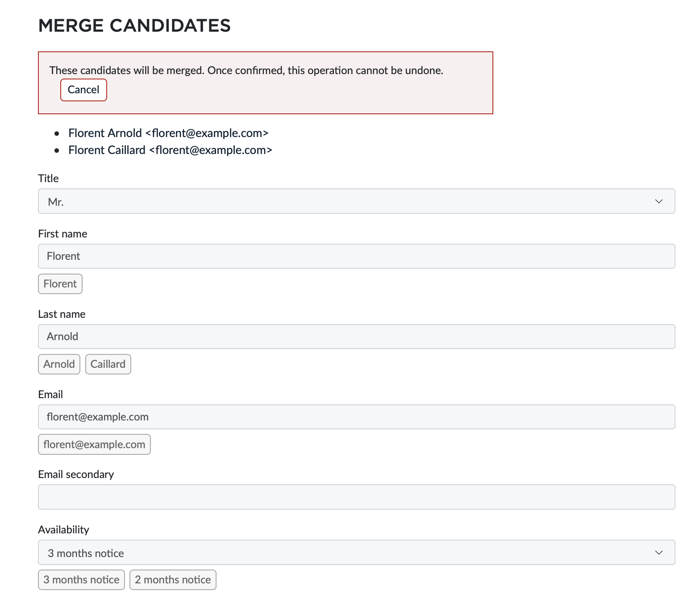
Task: Click the Cancel button in the warning
Action: 83,90
